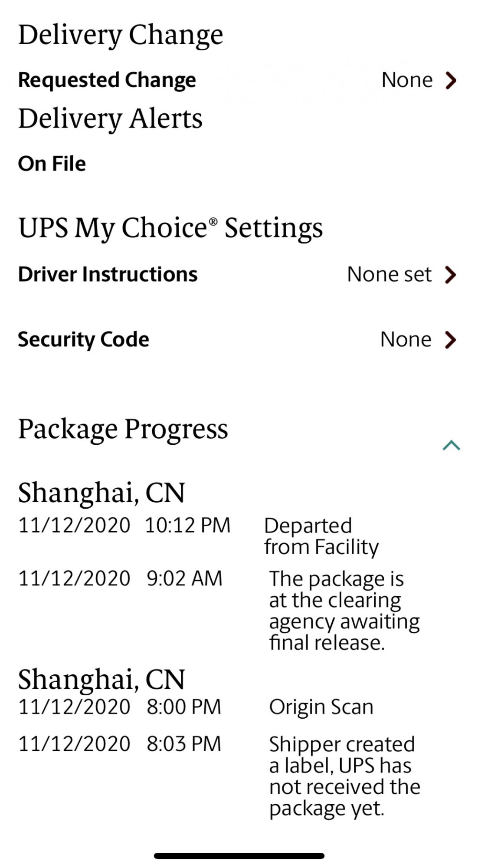Screen dimensions: 478x868
Task: Tap the Security Code chevron arrow
Action: [x=451, y=340]
